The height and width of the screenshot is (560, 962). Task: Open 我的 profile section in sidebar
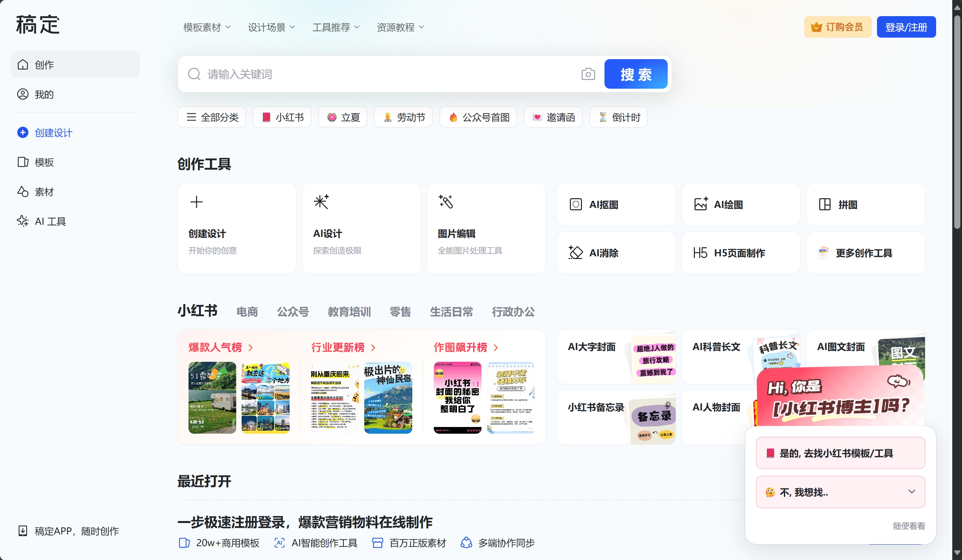point(75,94)
